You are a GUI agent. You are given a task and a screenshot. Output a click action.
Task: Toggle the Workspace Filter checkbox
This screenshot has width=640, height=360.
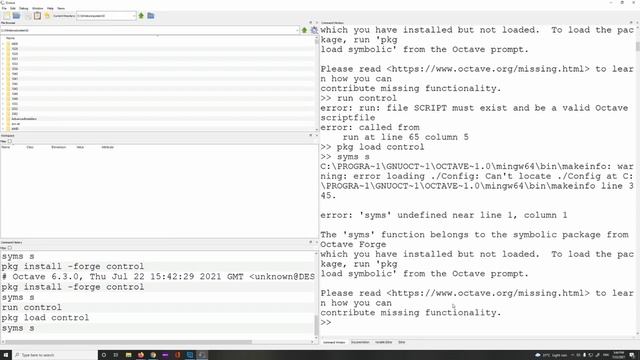[10, 141]
